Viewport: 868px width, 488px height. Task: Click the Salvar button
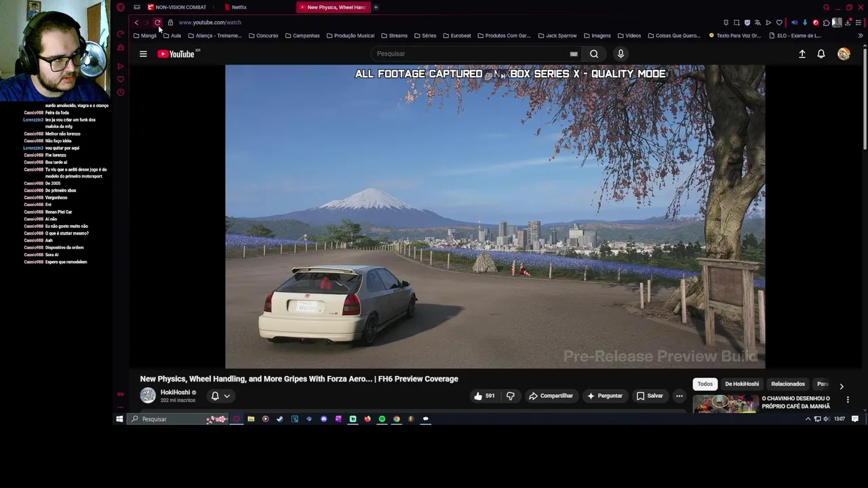(650, 396)
